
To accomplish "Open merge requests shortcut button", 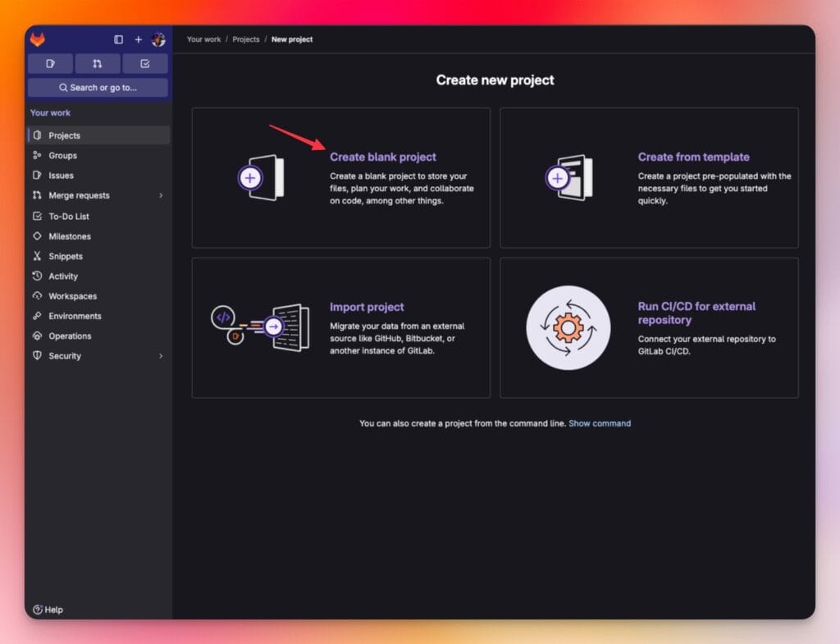I will coord(98,64).
